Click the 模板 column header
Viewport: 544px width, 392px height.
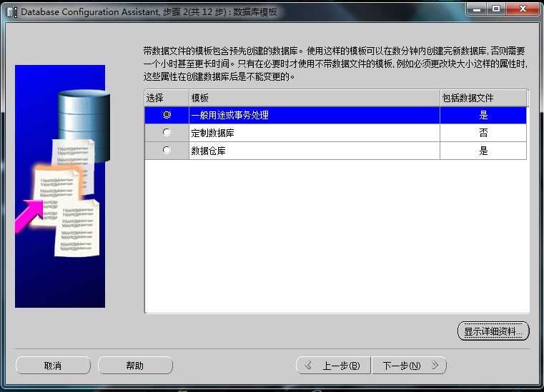click(x=315, y=98)
